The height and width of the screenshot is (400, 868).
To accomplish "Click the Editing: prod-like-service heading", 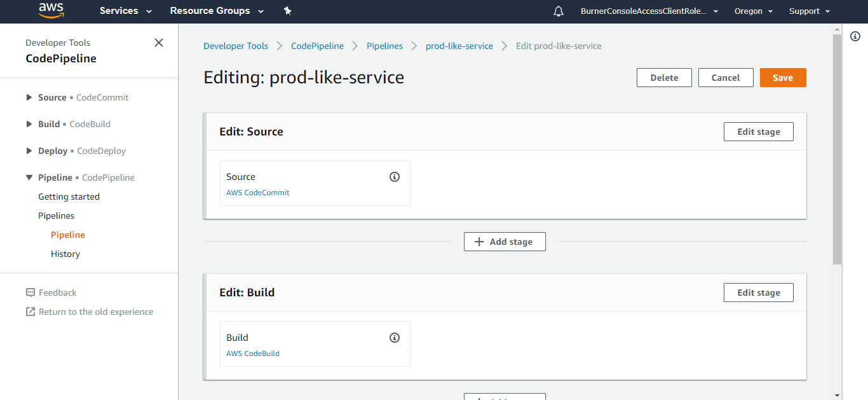I will coord(304,78).
